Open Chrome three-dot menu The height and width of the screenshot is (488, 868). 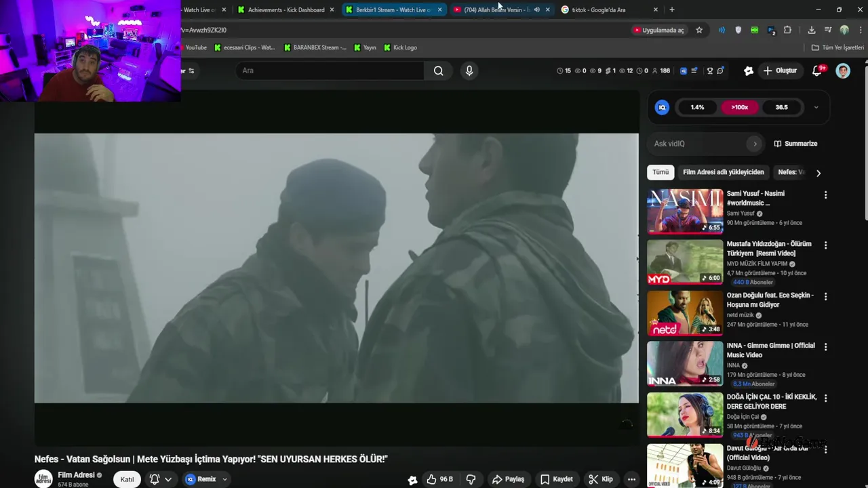coord(860,30)
